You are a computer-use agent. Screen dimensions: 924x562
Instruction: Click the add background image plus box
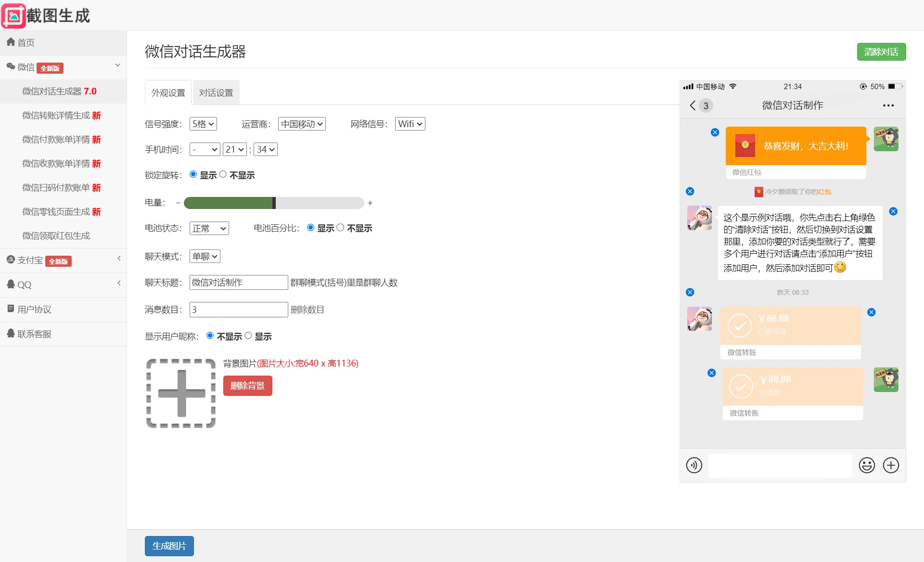(x=181, y=393)
